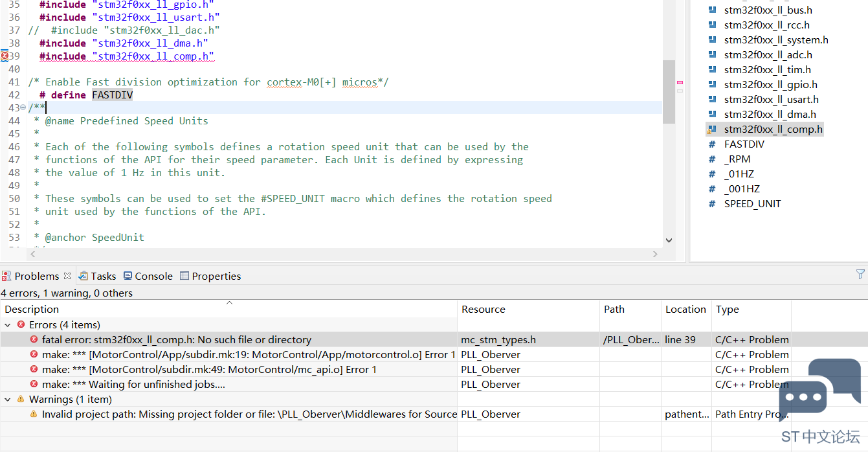Click the editor vertical scrollbar thumb
868x452 pixels.
pyautogui.click(x=669, y=92)
